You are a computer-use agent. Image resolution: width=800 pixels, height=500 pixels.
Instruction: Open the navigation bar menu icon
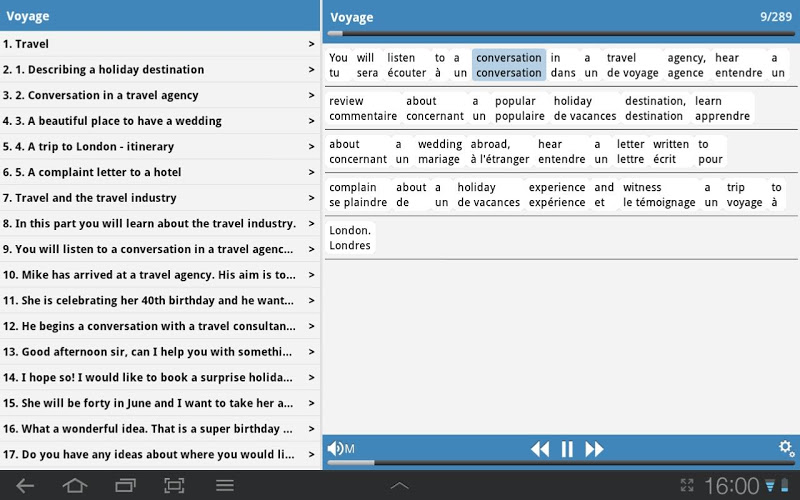click(x=224, y=486)
